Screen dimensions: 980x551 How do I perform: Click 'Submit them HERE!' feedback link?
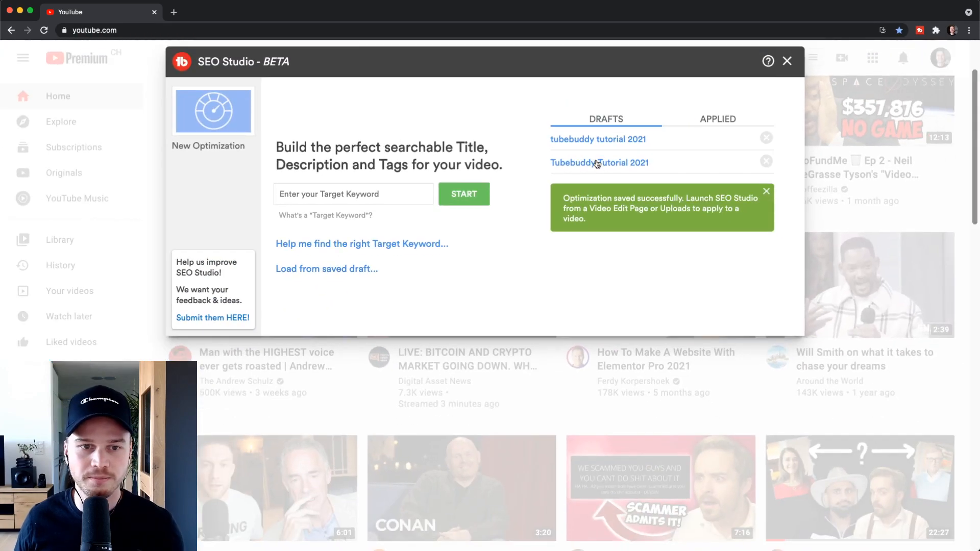tap(213, 317)
